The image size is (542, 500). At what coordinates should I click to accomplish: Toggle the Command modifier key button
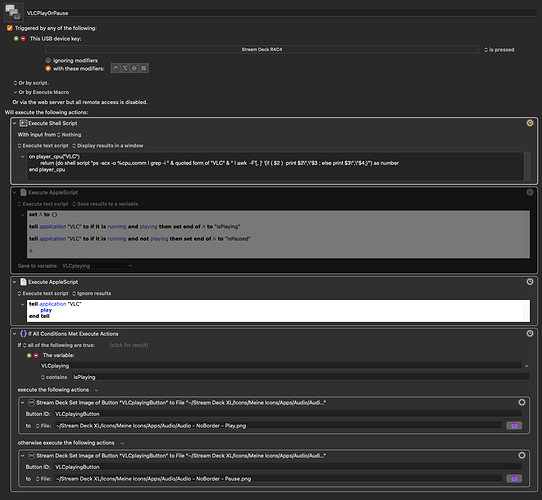(144, 68)
